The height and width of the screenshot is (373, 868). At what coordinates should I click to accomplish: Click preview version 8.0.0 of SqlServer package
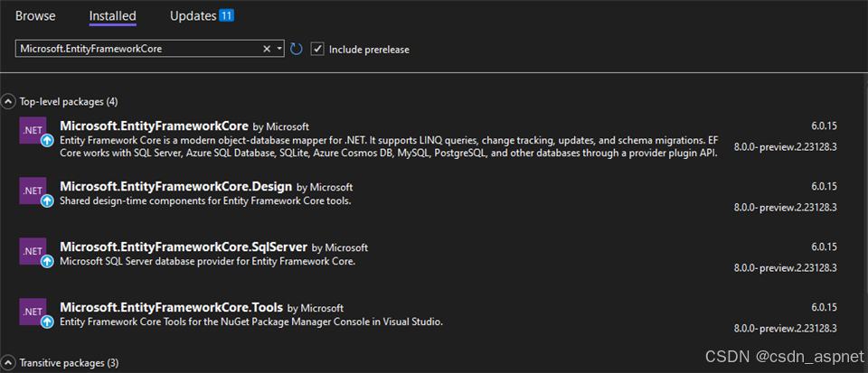pyautogui.click(x=785, y=268)
